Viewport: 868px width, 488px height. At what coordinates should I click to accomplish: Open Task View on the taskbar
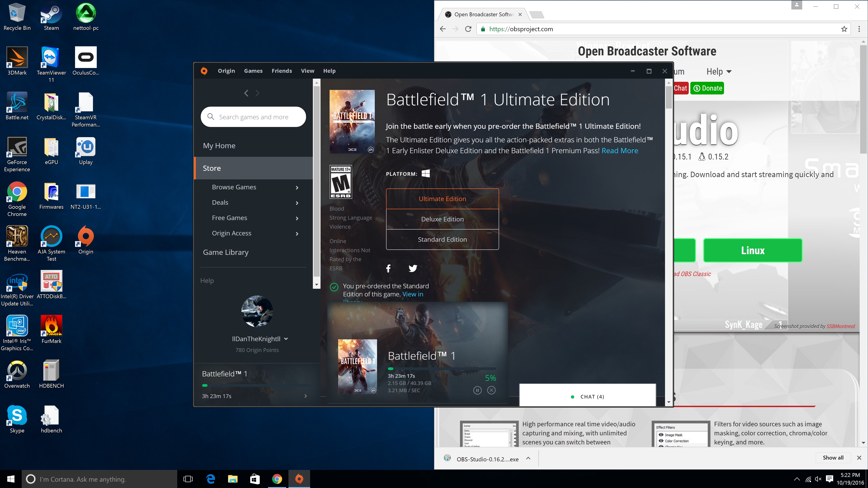tap(188, 479)
